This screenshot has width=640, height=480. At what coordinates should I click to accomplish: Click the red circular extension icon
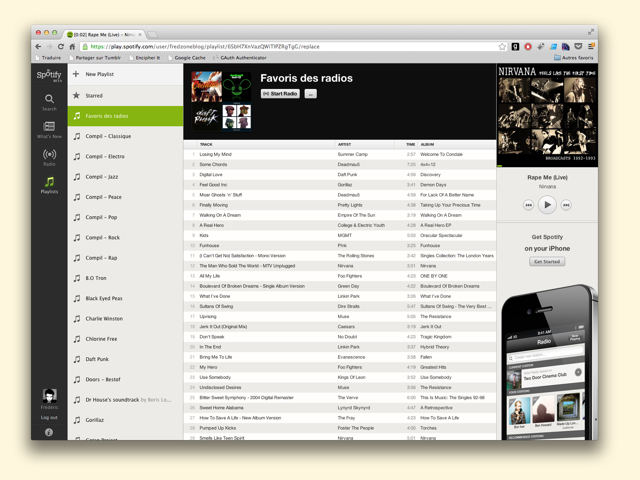tap(528, 47)
